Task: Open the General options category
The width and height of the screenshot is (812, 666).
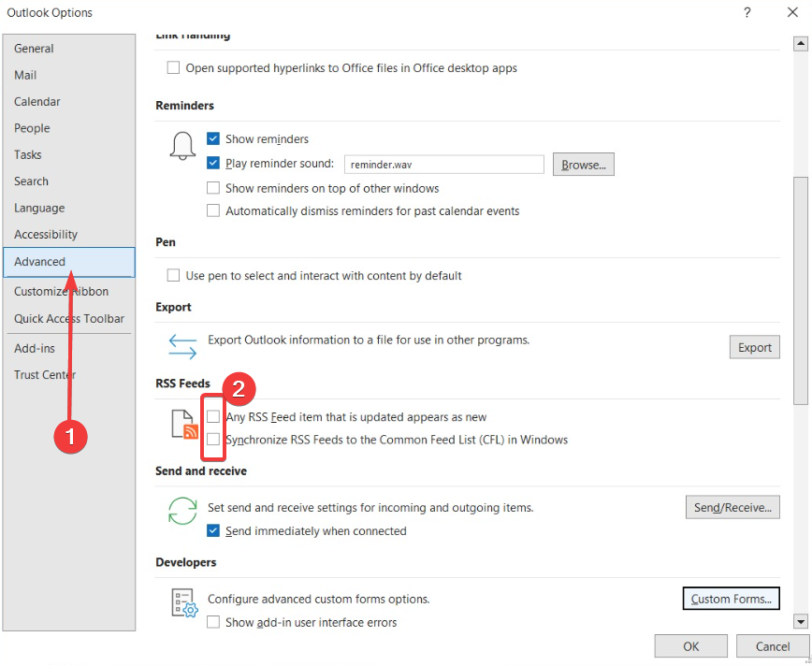Action: [x=69, y=48]
